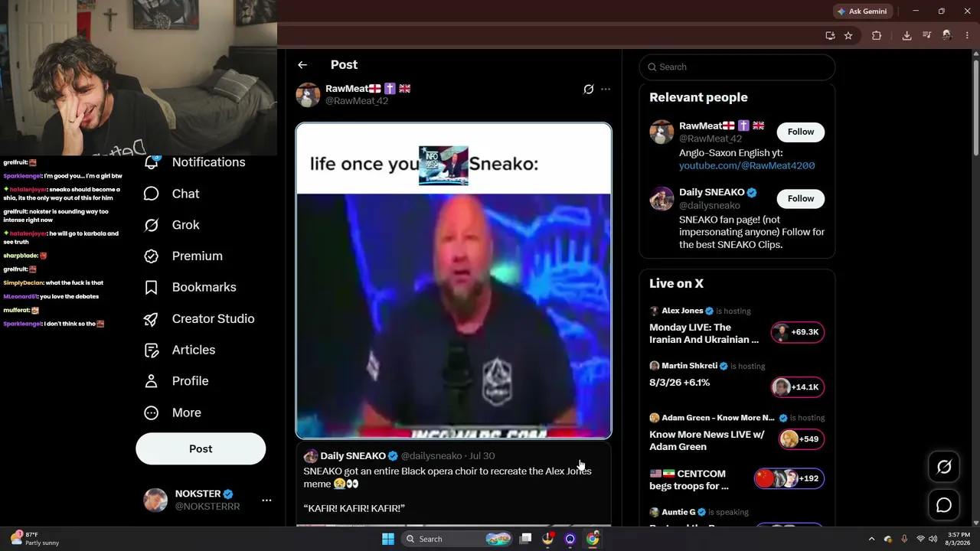Open Creator Studio in the sidebar
This screenshot has height=551, width=980.
click(199, 319)
